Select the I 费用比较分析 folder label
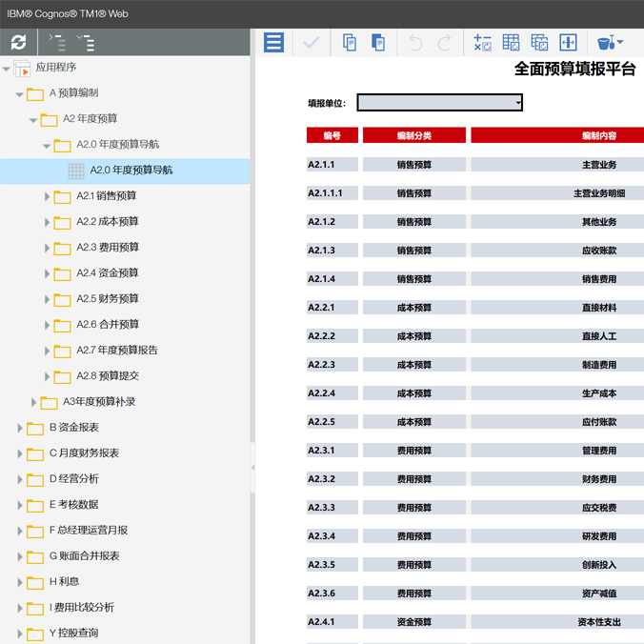The height and width of the screenshot is (644, 644). pyautogui.click(x=82, y=608)
